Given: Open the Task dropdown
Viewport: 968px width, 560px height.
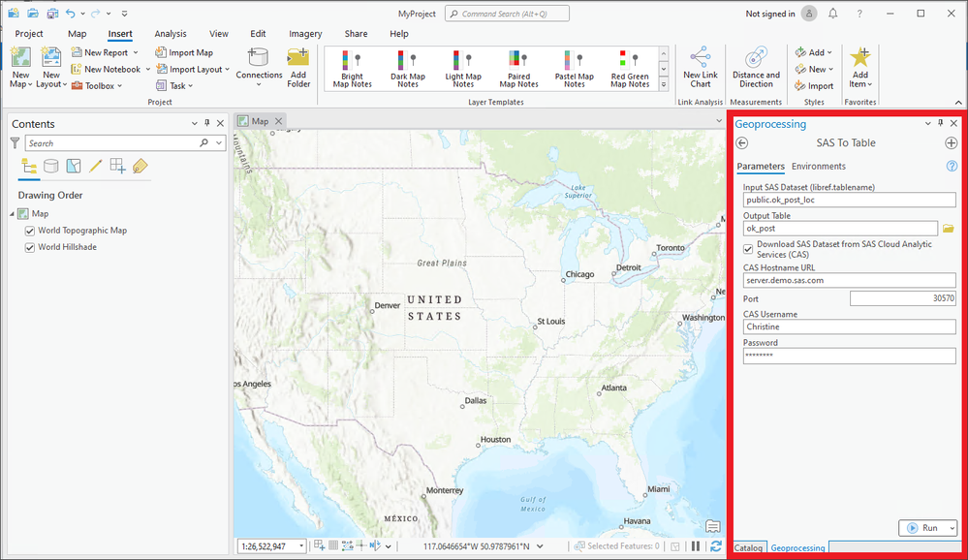Looking at the screenshot, I should 191,86.
